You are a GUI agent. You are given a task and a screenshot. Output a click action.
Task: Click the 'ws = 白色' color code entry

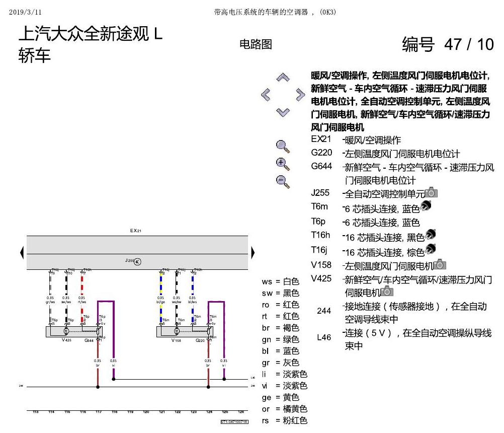pyautogui.click(x=281, y=281)
